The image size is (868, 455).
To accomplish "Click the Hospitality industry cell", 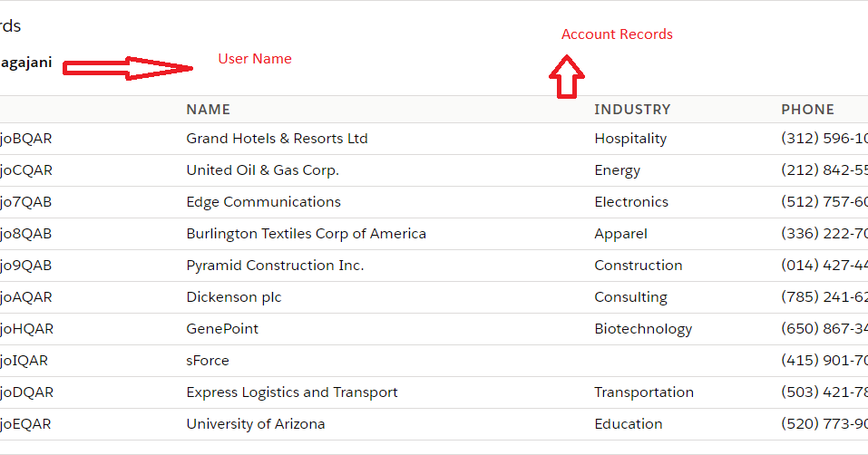I will pyautogui.click(x=630, y=139).
